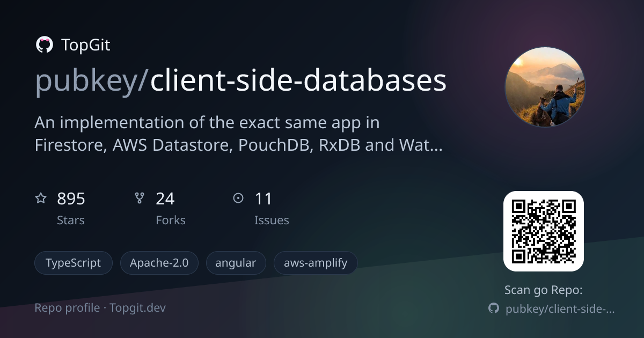Click the GitHub icon below the QR code
Image resolution: width=644 pixels, height=338 pixels.
click(x=494, y=308)
